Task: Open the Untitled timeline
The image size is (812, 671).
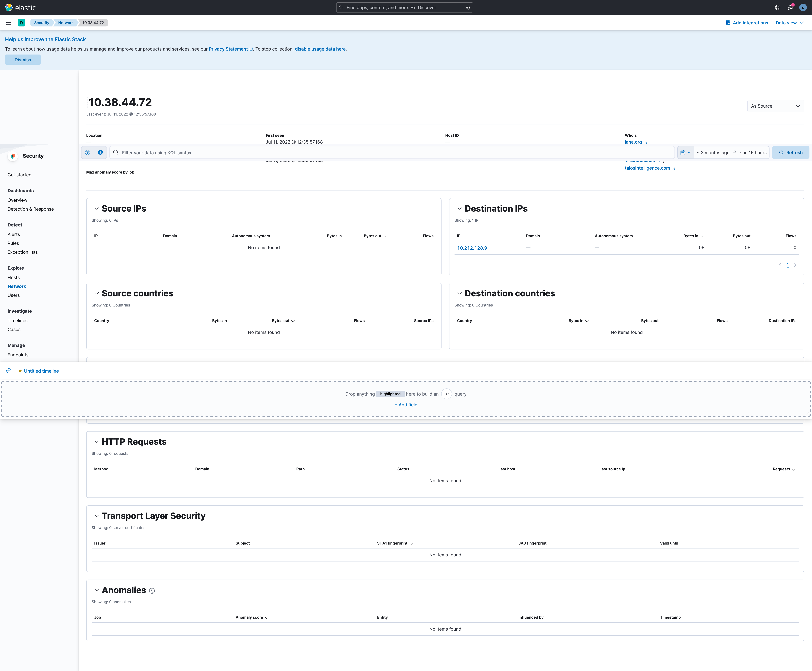Action: (x=41, y=371)
